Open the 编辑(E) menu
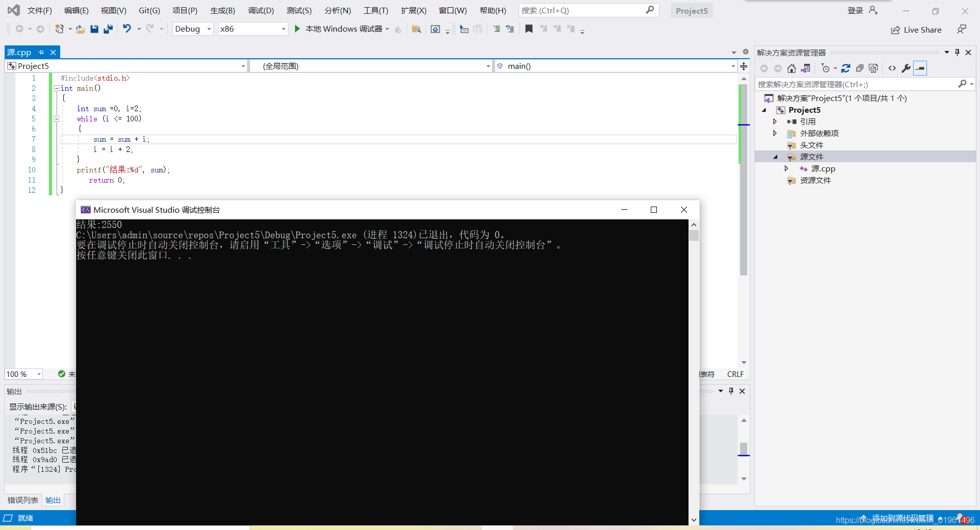 click(76, 10)
